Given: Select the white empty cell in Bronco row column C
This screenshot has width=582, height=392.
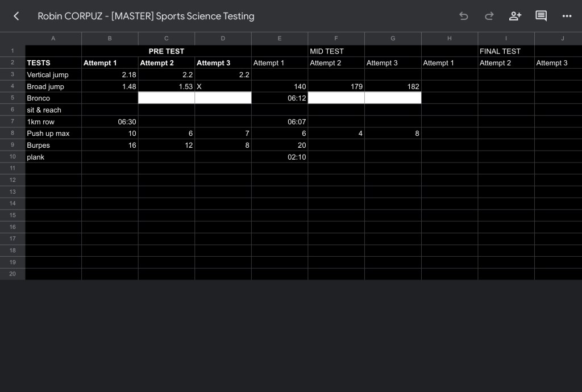Looking at the screenshot, I should (x=167, y=98).
